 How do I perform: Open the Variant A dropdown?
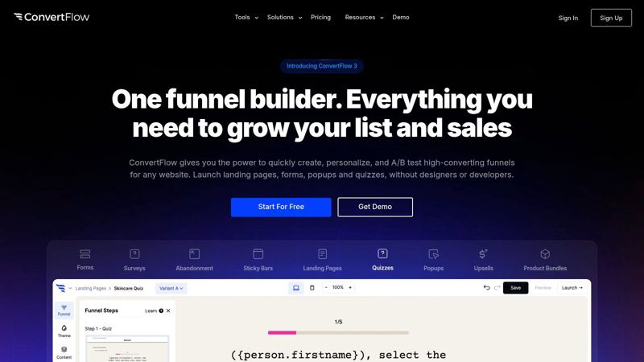pyautogui.click(x=171, y=288)
